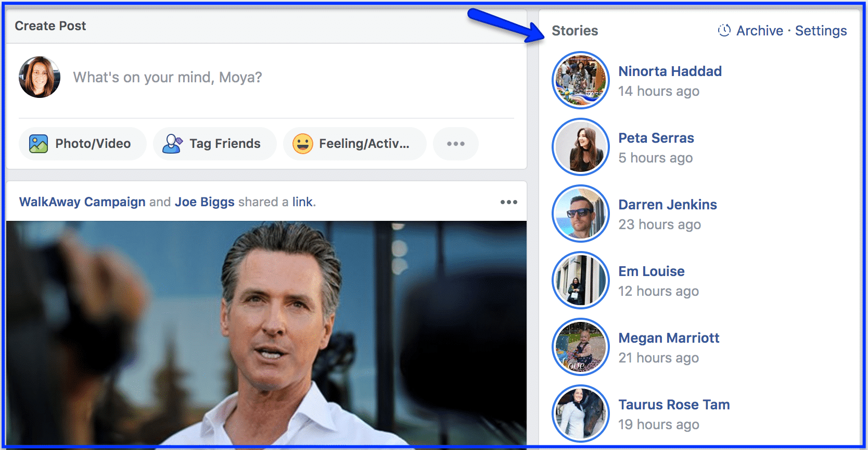Image resolution: width=868 pixels, height=450 pixels.
Task: Open WalkAway Campaign profile link
Action: coord(82,202)
